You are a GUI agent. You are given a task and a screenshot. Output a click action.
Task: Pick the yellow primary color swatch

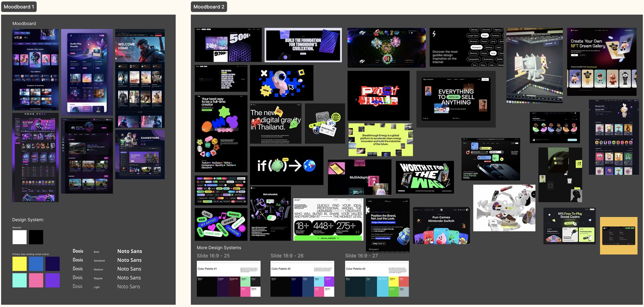click(x=19, y=264)
